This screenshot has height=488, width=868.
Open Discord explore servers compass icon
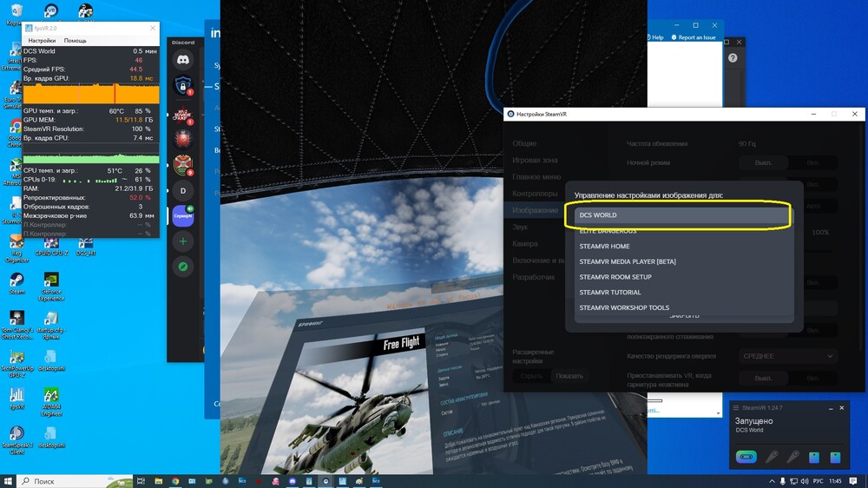(183, 267)
